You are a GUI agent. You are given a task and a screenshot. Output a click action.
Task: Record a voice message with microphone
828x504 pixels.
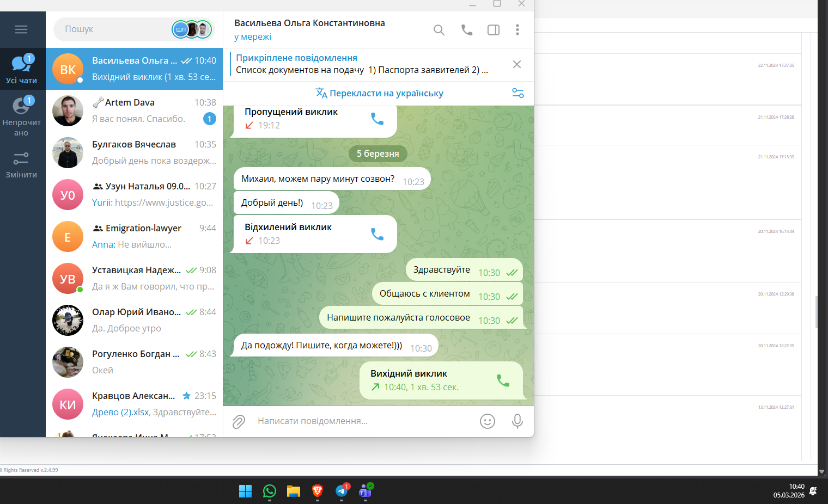tap(517, 421)
